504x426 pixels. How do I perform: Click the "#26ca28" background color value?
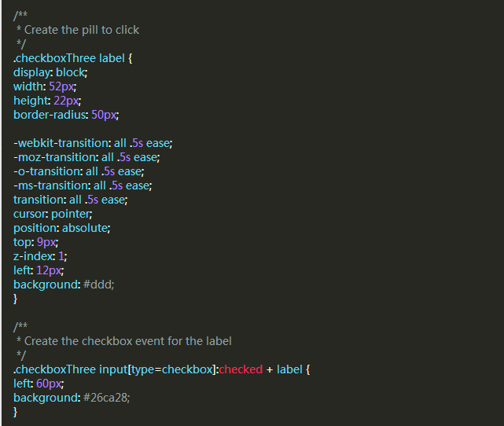pos(105,398)
